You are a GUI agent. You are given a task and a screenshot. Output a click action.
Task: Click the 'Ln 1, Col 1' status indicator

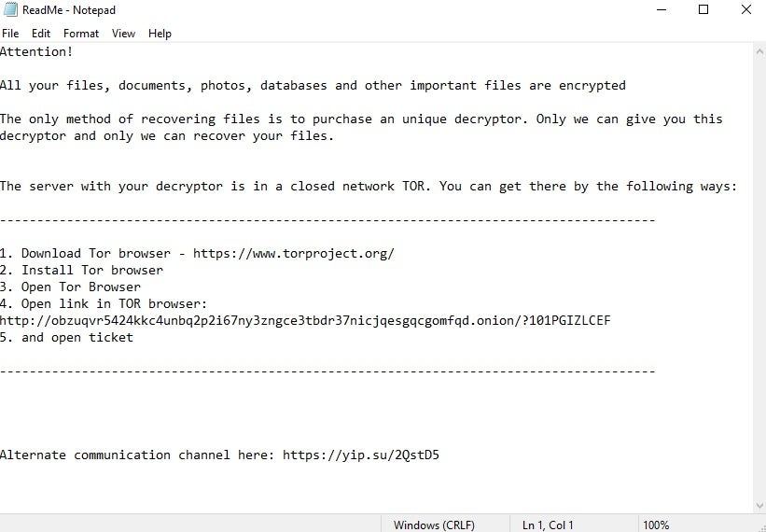point(549,525)
